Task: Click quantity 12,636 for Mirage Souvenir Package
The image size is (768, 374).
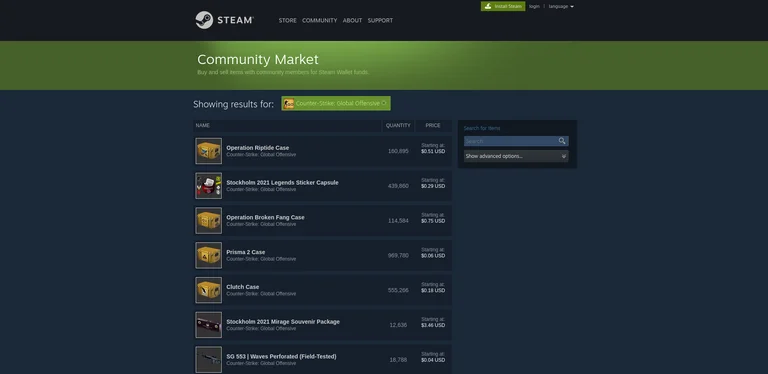Action: (x=398, y=325)
